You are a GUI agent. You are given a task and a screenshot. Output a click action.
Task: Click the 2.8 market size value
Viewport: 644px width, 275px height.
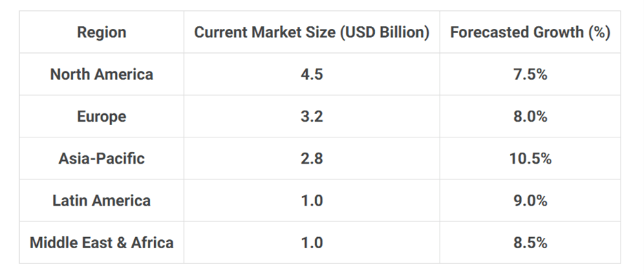pos(312,158)
